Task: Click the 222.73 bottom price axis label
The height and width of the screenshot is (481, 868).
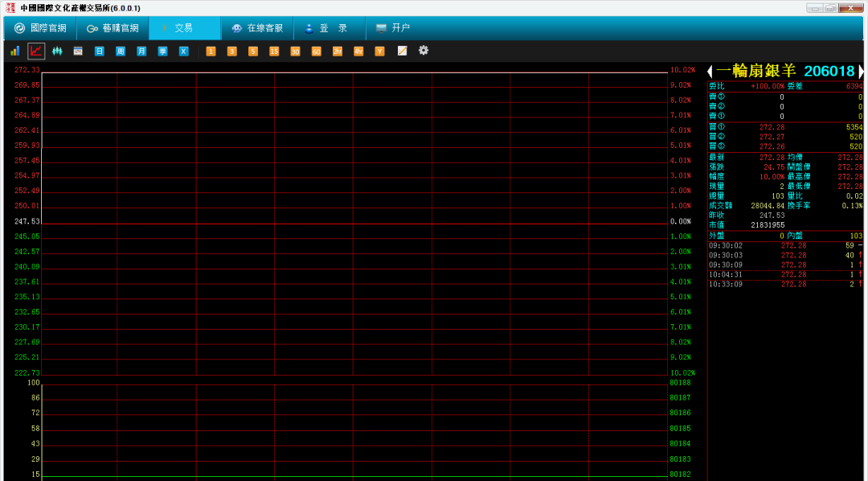Action: pos(27,372)
